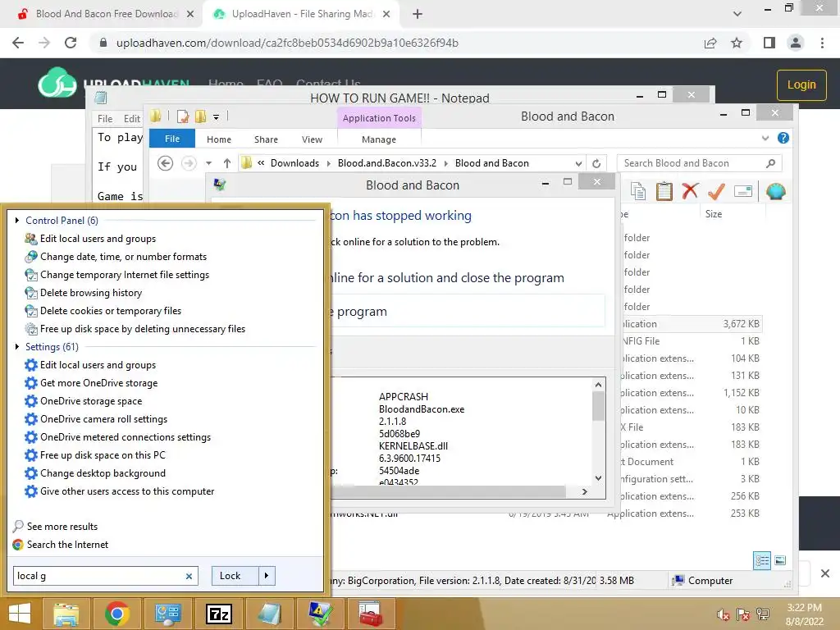The image size is (840, 630).
Task: Bookmark this page with the star icon
Action: pos(737,43)
